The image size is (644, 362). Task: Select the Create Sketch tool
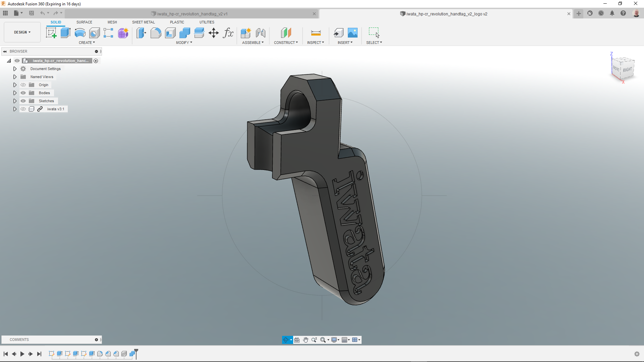point(51,33)
